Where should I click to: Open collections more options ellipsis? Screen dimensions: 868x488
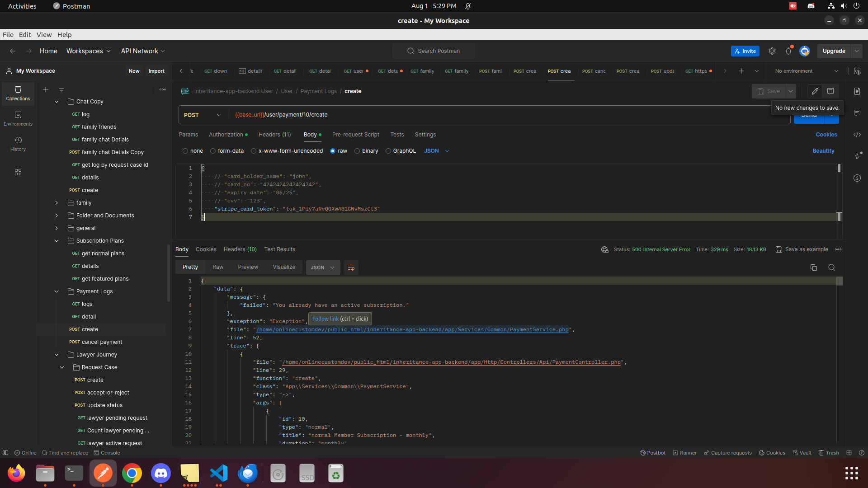[163, 89]
